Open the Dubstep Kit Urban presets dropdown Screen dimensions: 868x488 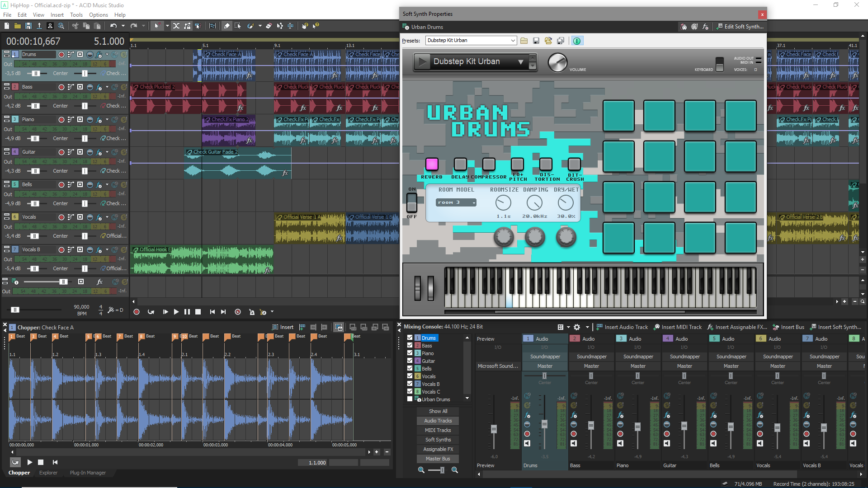click(x=512, y=41)
